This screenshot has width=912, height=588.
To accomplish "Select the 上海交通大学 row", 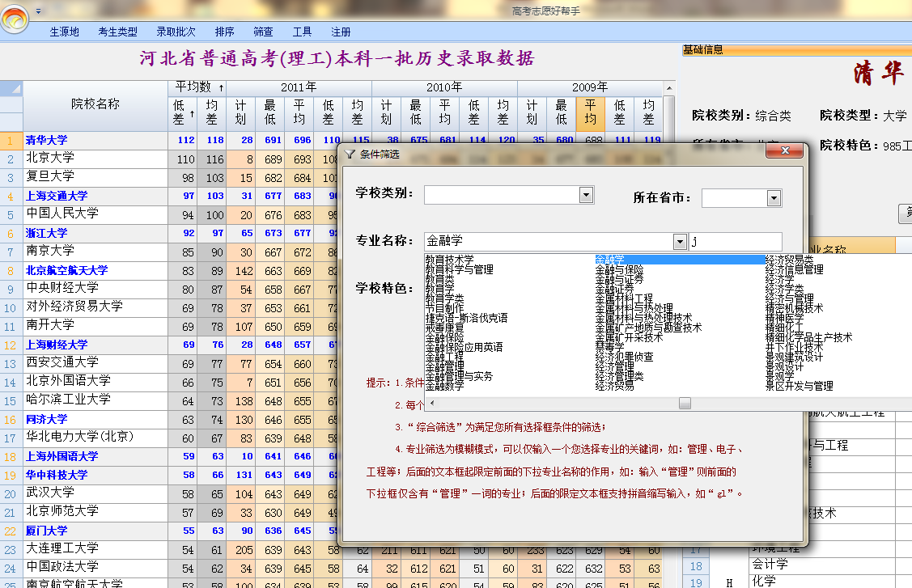I will tap(95, 196).
